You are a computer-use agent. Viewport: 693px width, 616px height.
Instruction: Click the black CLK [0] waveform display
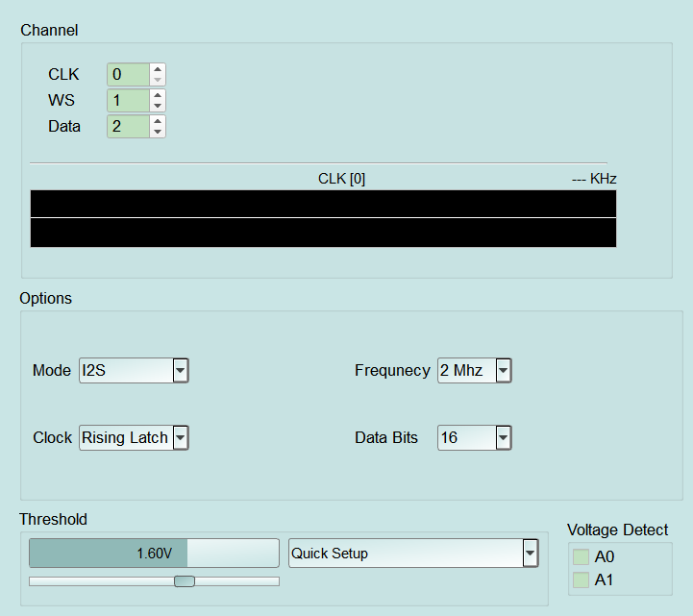click(x=323, y=219)
